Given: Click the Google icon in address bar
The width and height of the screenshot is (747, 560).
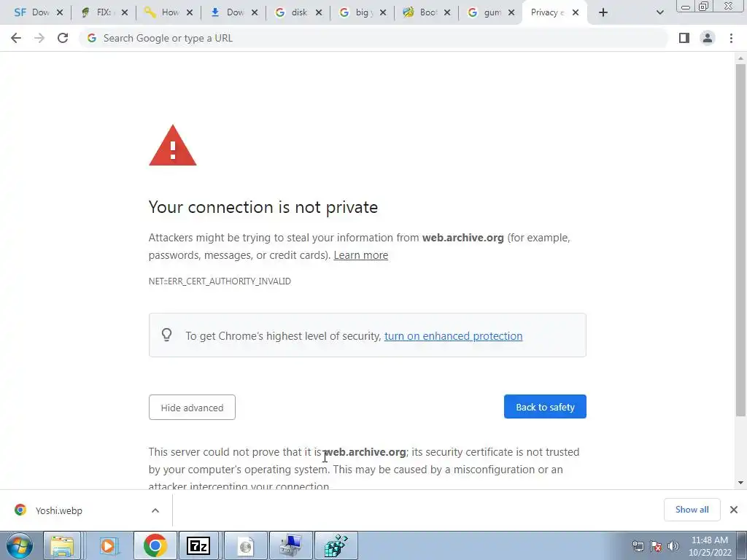Looking at the screenshot, I should pyautogui.click(x=92, y=38).
